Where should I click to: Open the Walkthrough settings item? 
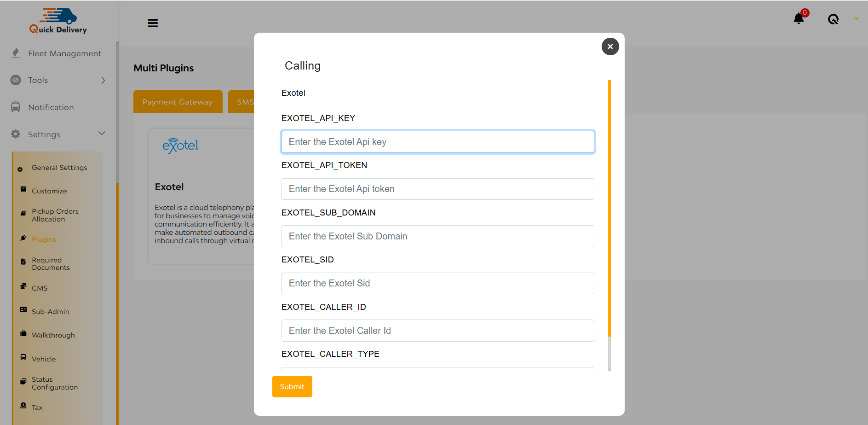click(53, 335)
